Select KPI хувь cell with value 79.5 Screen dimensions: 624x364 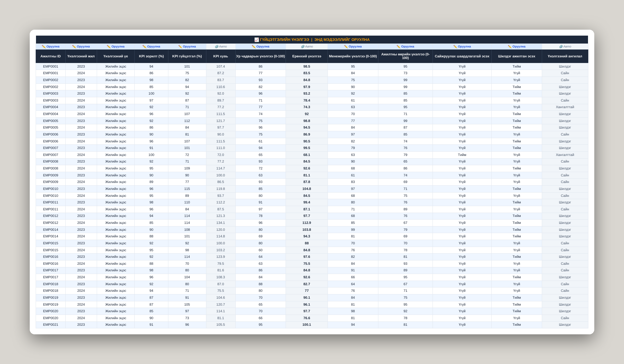[221, 264]
